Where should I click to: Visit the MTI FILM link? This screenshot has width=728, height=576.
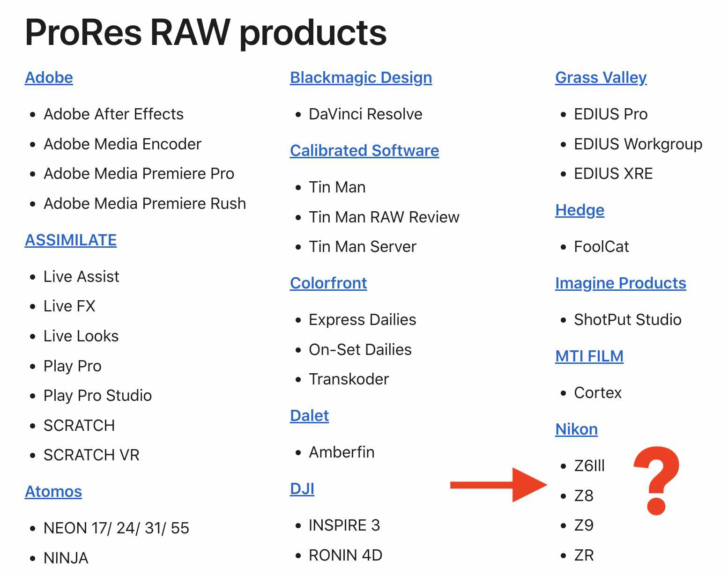tap(589, 356)
